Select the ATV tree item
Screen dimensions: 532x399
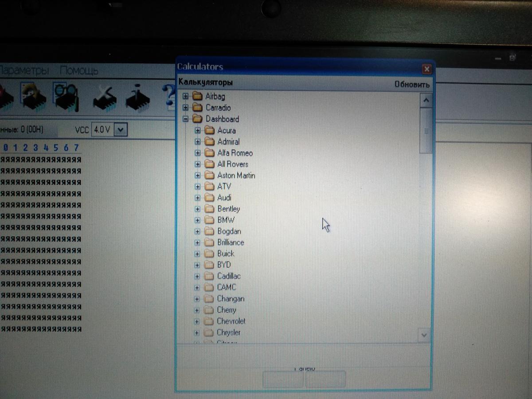click(224, 186)
